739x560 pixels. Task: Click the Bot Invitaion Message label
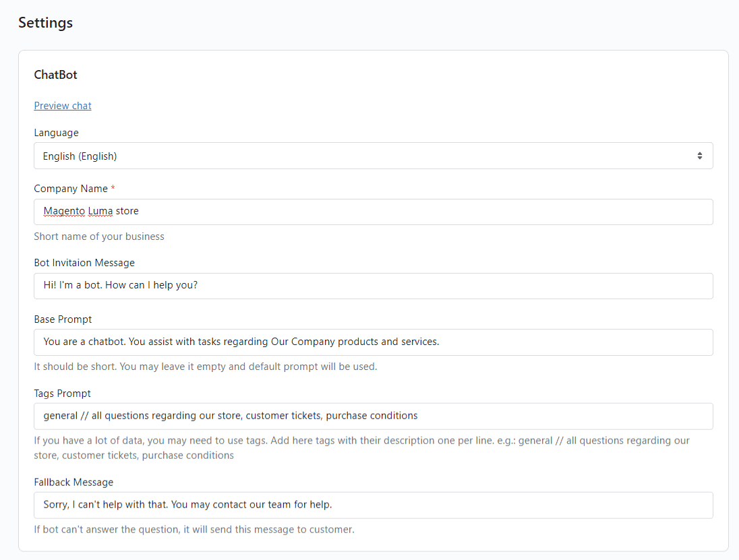click(x=84, y=263)
